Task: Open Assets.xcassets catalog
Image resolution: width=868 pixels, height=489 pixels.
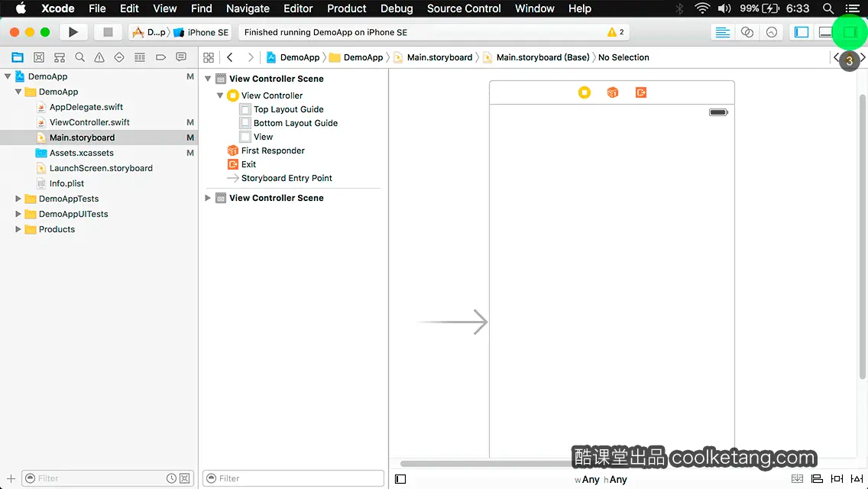Action: tap(81, 153)
